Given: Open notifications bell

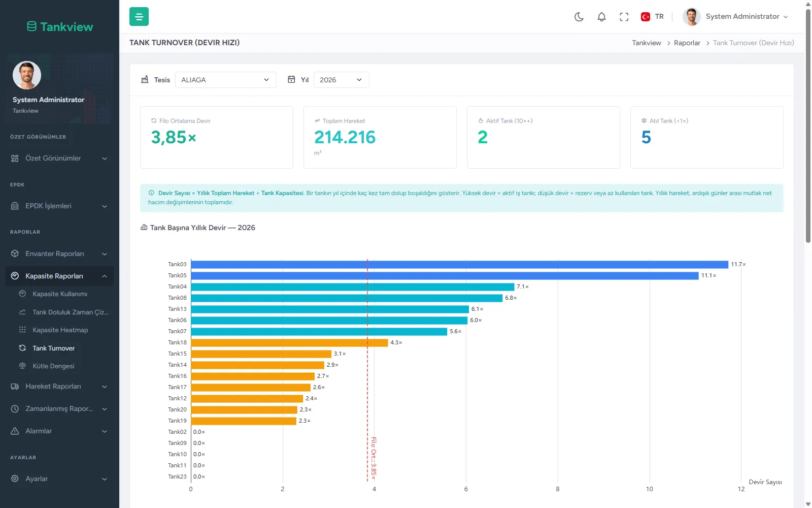Looking at the screenshot, I should (x=601, y=17).
